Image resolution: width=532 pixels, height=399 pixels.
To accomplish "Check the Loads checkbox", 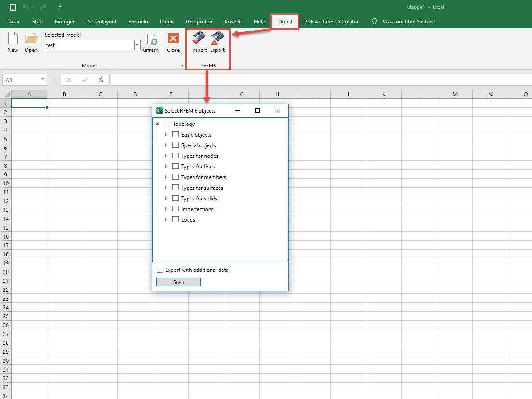I will pyautogui.click(x=175, y=219).
